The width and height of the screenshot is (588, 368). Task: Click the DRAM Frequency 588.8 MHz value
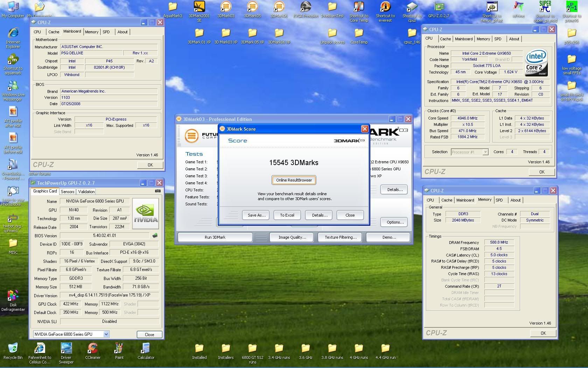(499, 243)
